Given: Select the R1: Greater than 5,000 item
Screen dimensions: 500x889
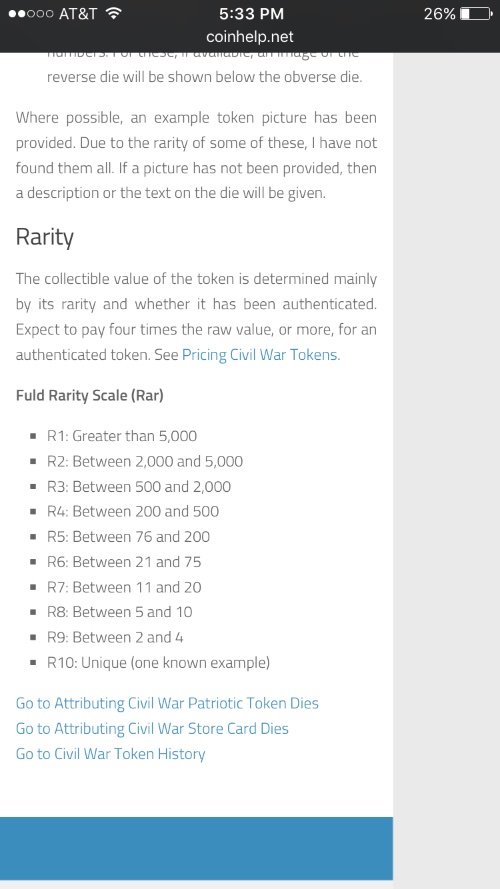Looking at the screenshot, I should (122, 436).
